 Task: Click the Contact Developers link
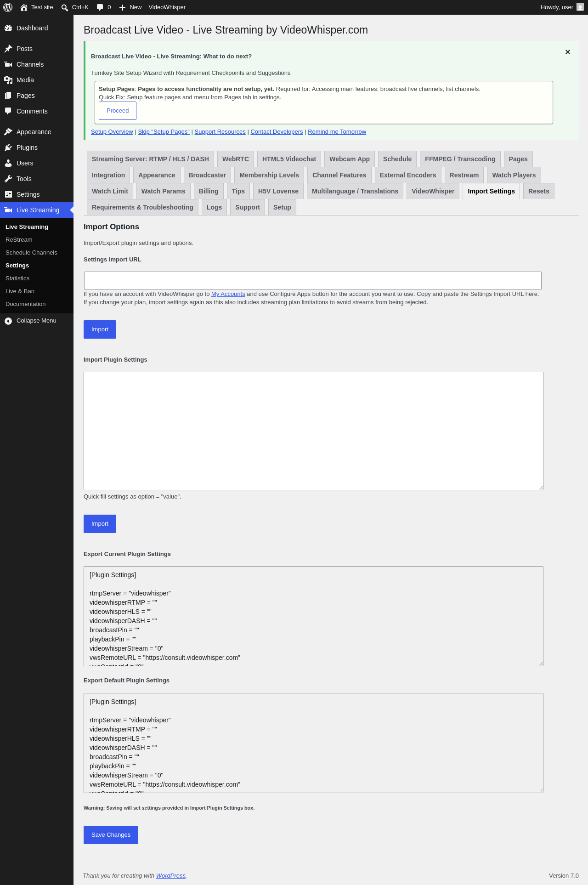click(x=277, y=132)
